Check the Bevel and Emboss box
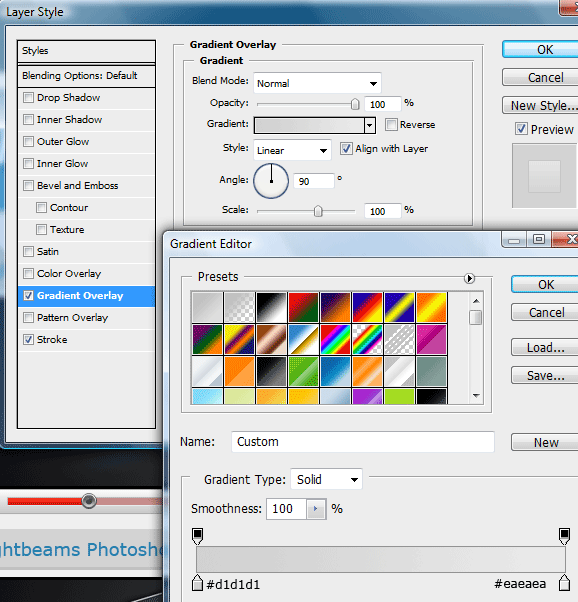578x602 pixels. (28, 185)
